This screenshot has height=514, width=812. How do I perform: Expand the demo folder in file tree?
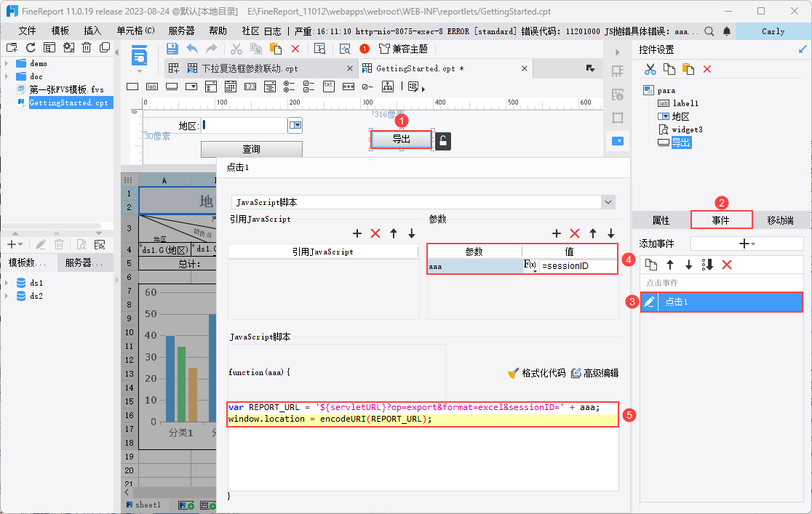[7, 63]
